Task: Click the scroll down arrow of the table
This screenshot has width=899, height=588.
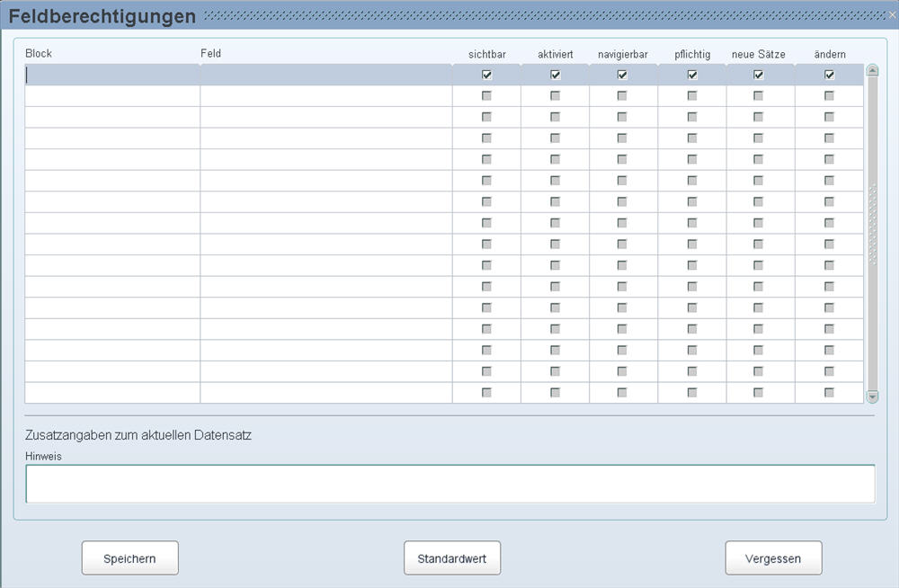Action: click(871, 396)
